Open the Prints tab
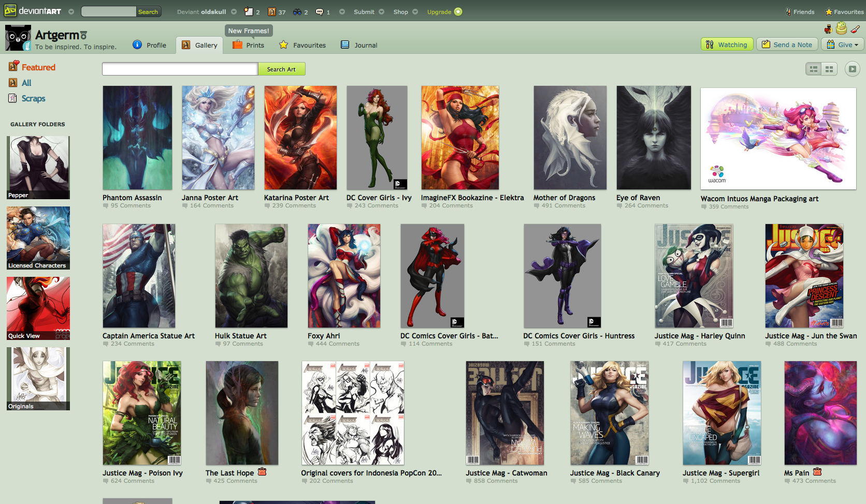Screen dimensions: 866x504 click(x=248, y=45)
